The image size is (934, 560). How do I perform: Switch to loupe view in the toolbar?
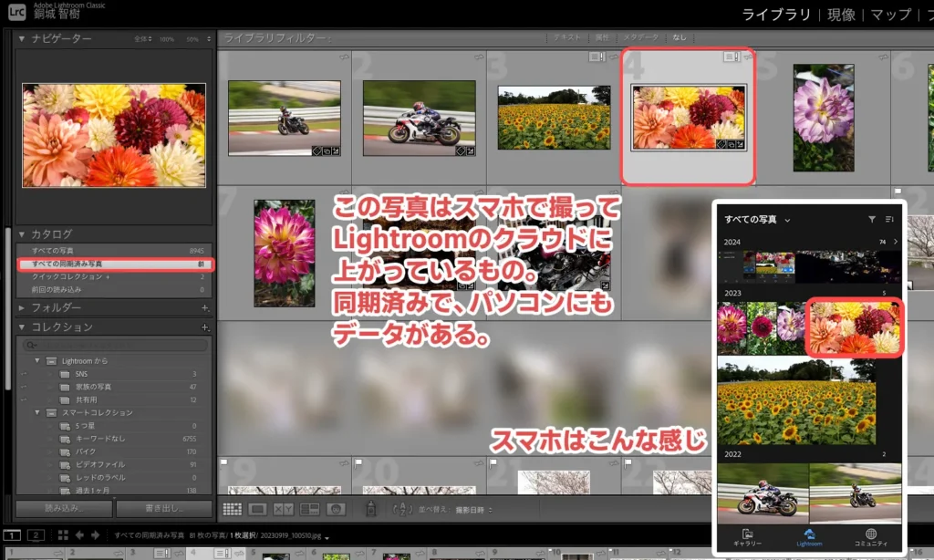tap(258, 509)
